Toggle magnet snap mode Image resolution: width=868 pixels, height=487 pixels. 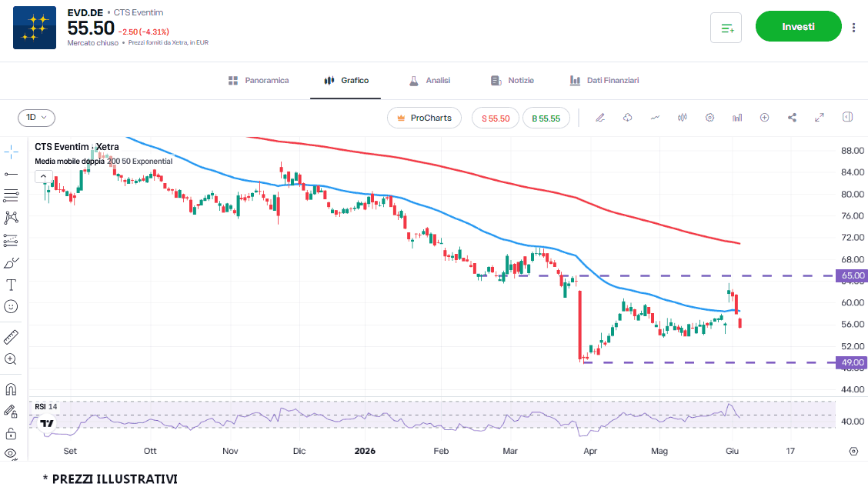click(x=11, y=389)
